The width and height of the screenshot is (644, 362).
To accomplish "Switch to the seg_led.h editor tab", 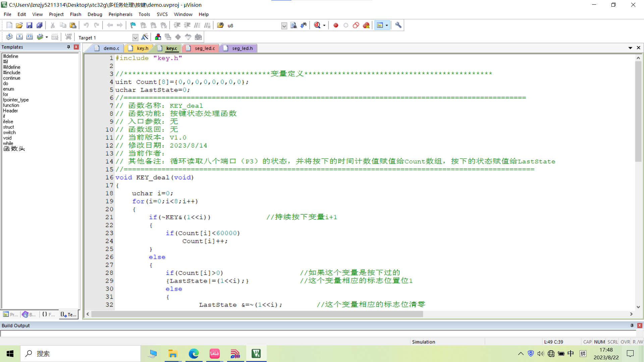I will click(x=239, y=48).
